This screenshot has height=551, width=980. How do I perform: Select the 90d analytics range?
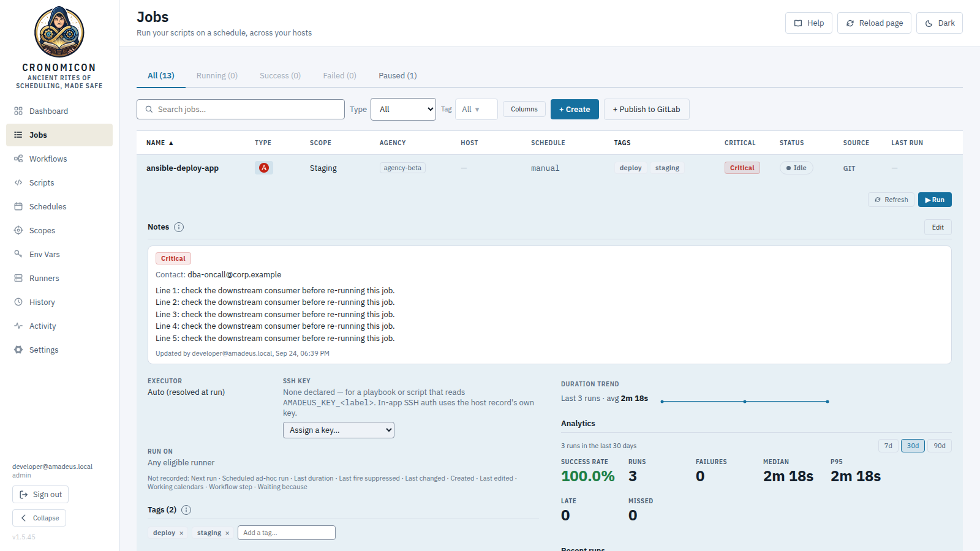tap(940, 446)
